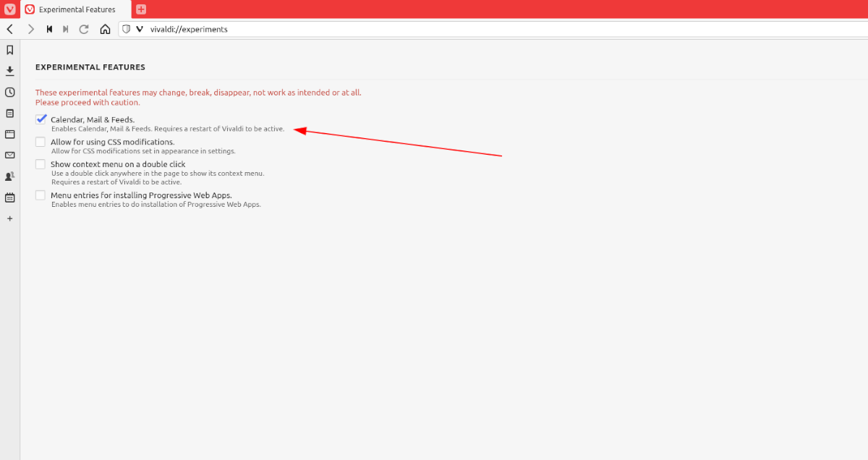The width and height of the screenshot is (868, 460).
Task: Click the Rewind button in toolbar
Action: coord(48,29)
